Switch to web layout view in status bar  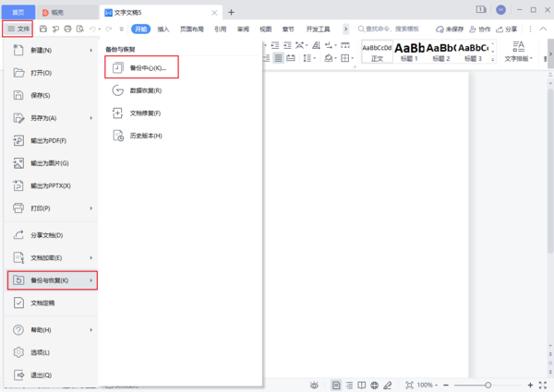coord(373,385)
